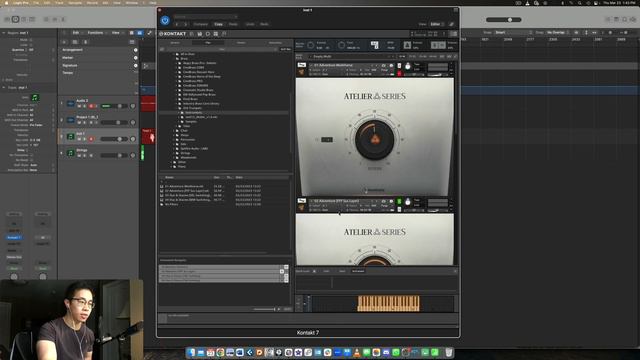Toggle record enable on the Inst 1 track
This screenshot has width=640, height=360.
(91, 139)
